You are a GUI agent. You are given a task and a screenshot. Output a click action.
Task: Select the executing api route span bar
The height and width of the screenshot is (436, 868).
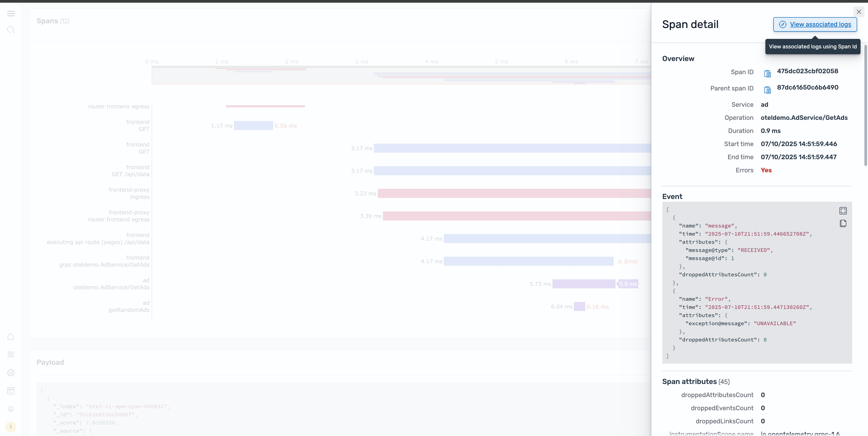(547, 239)
